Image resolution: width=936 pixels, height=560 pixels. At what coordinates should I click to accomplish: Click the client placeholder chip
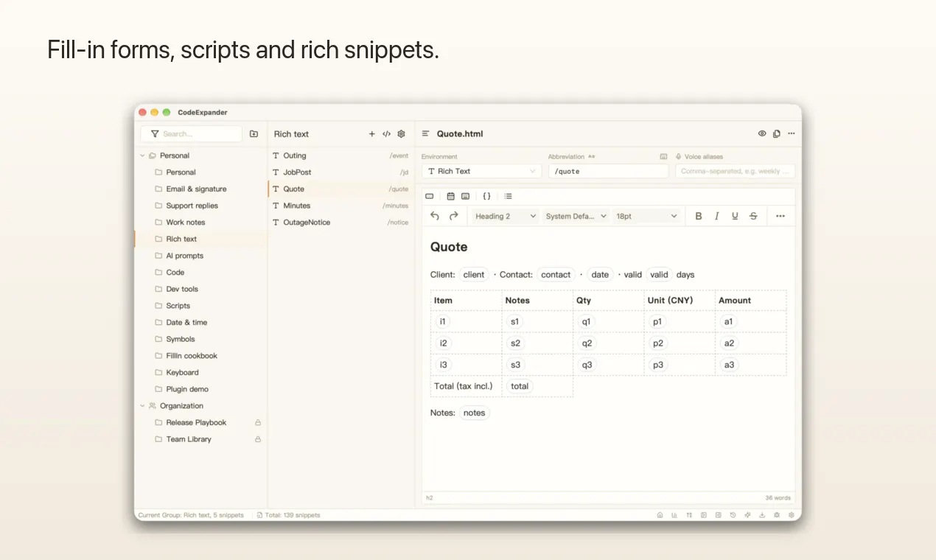474,275
